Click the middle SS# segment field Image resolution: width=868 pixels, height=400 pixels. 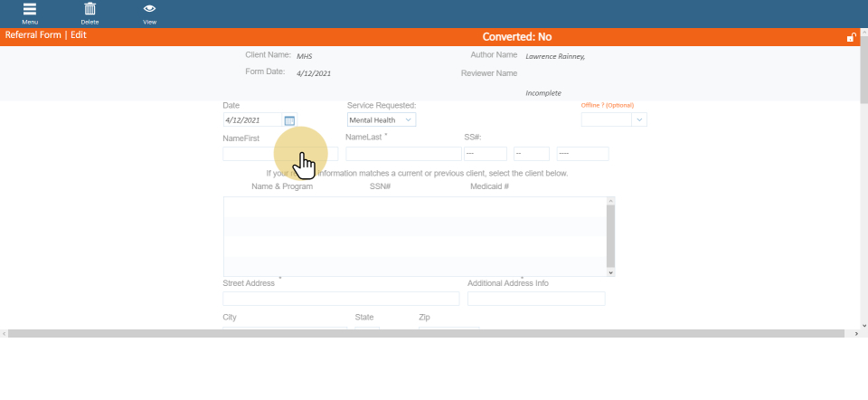click(x=531, y=154)
